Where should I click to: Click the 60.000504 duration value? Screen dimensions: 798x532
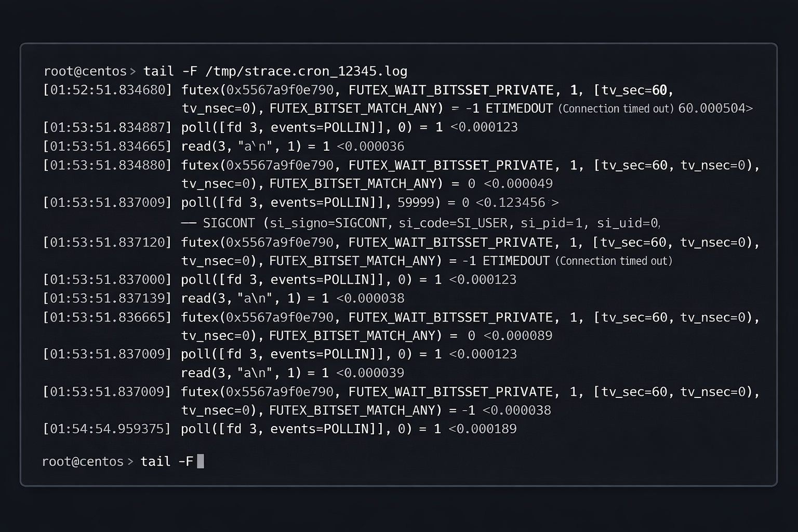(x=712, y=109)
